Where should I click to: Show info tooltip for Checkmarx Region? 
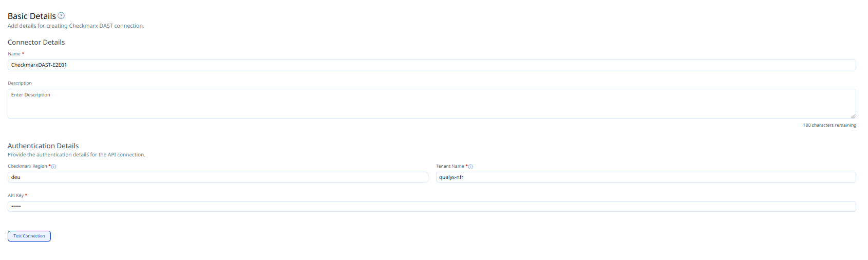pyautogui.click(x=54, y=167)
